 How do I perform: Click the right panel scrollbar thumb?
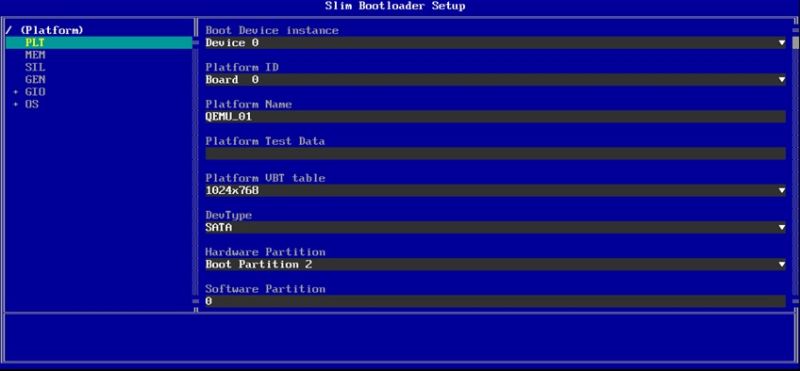tap(795, 42)
